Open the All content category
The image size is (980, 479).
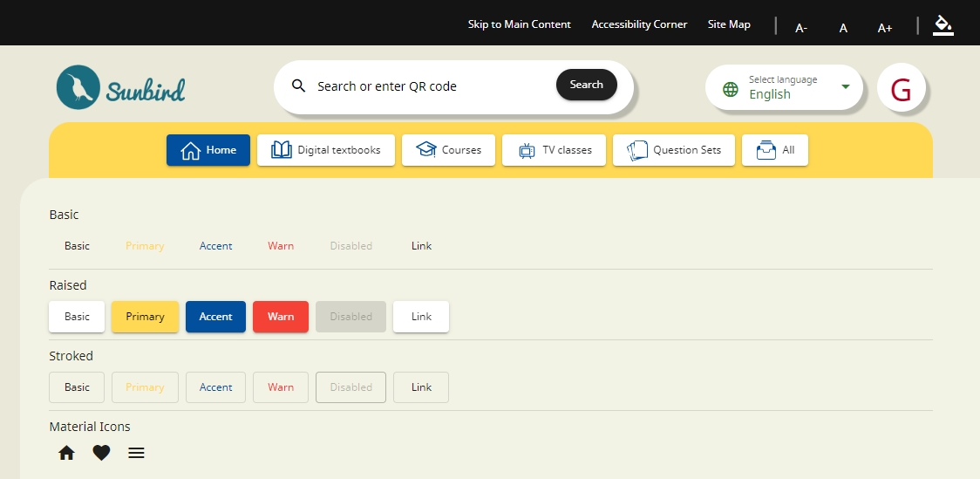775,150
